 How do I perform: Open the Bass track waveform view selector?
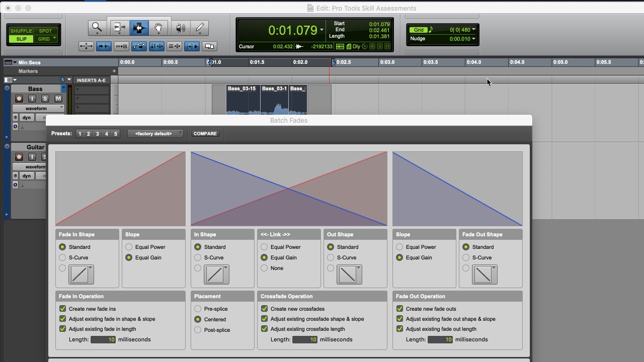point(39,107)
